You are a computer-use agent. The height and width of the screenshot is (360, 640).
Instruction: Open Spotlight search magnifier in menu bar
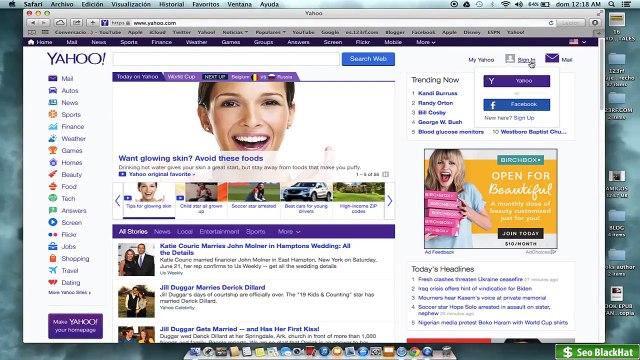(611, 4)
